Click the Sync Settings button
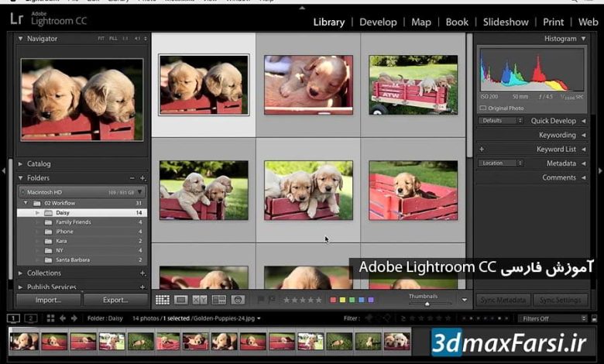Image resolution: width=604 pixels, height=364 pixels. [561, 300]
